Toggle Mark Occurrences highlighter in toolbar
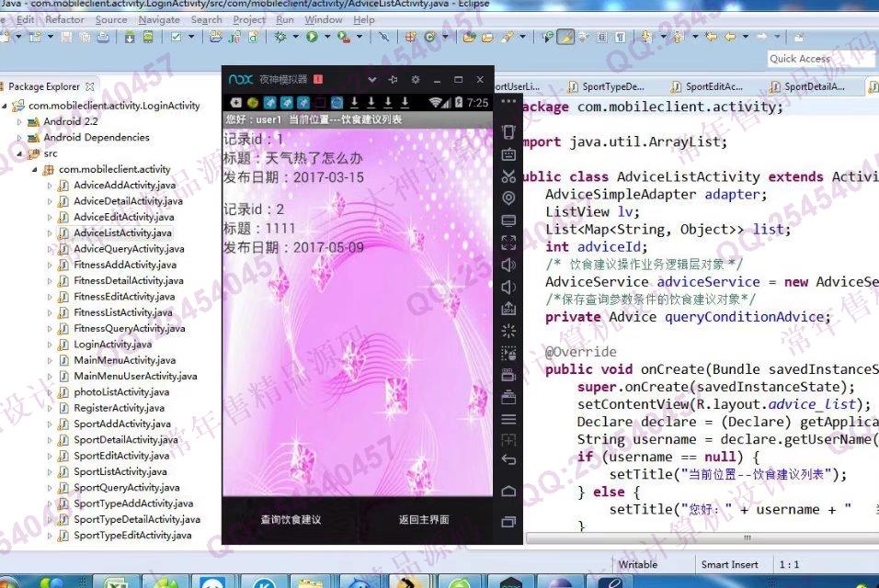The width and height of the screenshot is (879, 588). 565,37
